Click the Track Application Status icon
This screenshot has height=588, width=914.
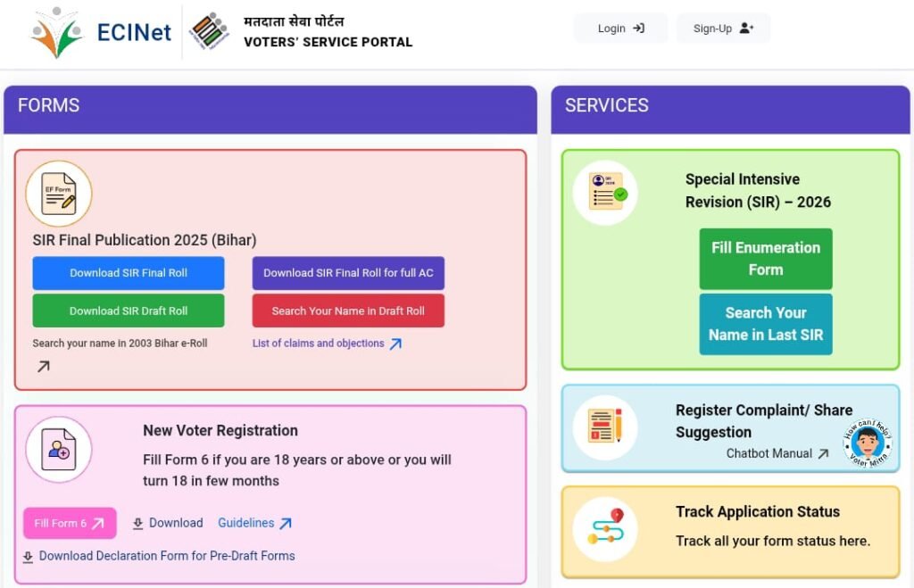click(x=605, y=529)
